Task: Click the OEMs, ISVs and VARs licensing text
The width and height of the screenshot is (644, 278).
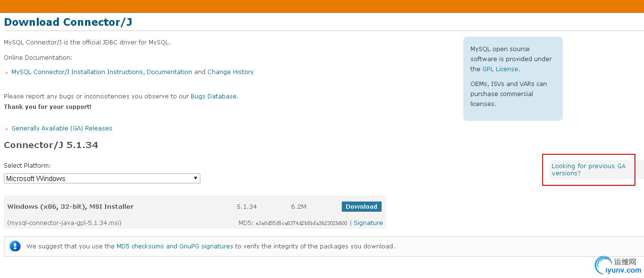Action: tap(509, 94)
